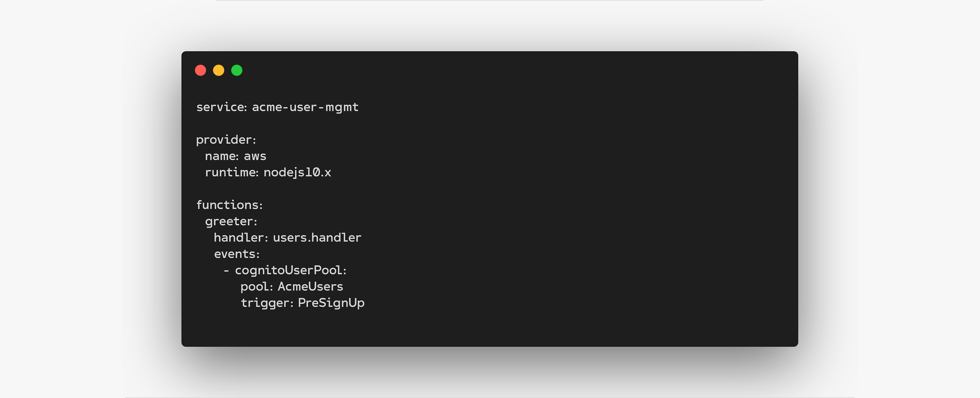This screenshot has width=980, height=398.
Task: Click the 'events:' key line
Action: click(x=237, y=254)
